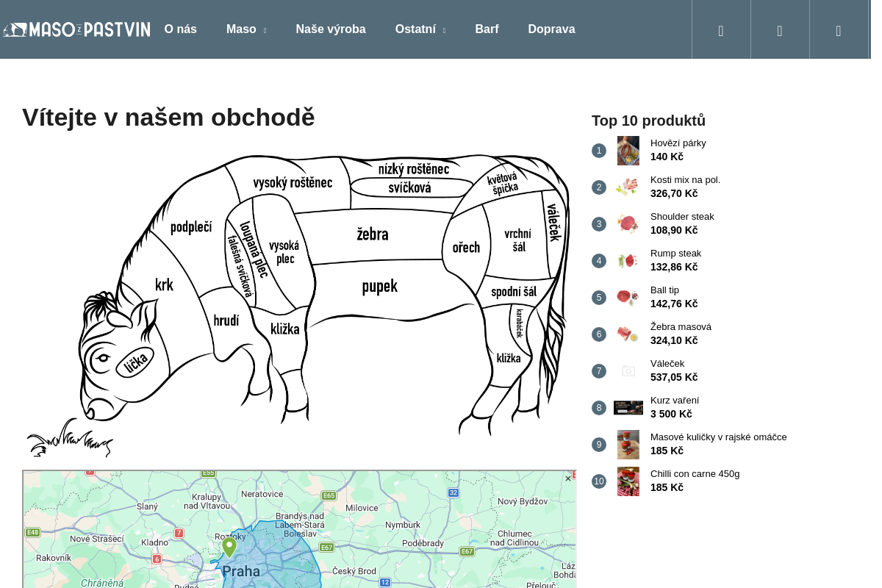Select the pupek cut on the diagram
Screen dimensions: 882x588
(x=380, y=287)
